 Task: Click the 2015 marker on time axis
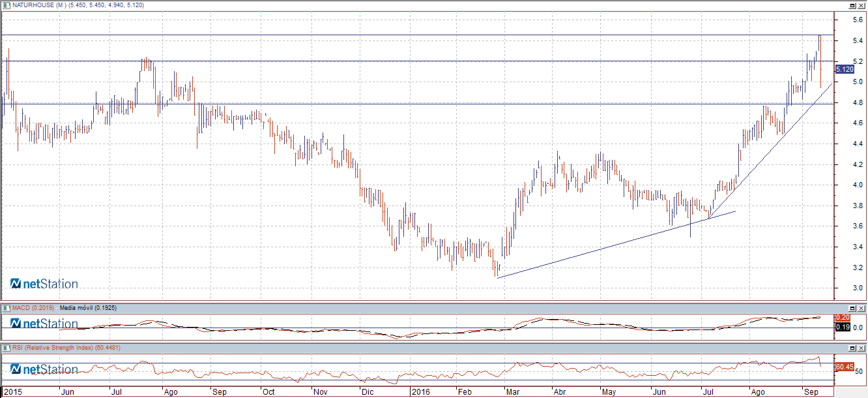click(13, 392)
